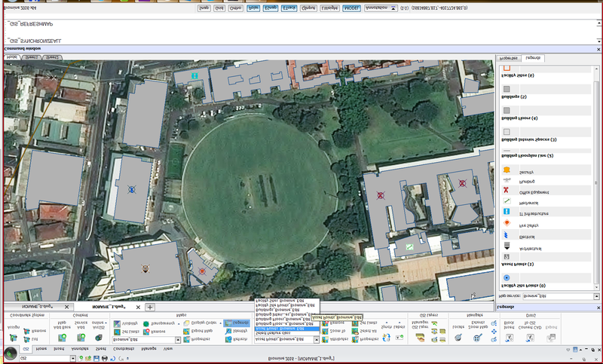
Task: Click Properties in Maps group
Action: pyautogui.click(x=197, y=339)
